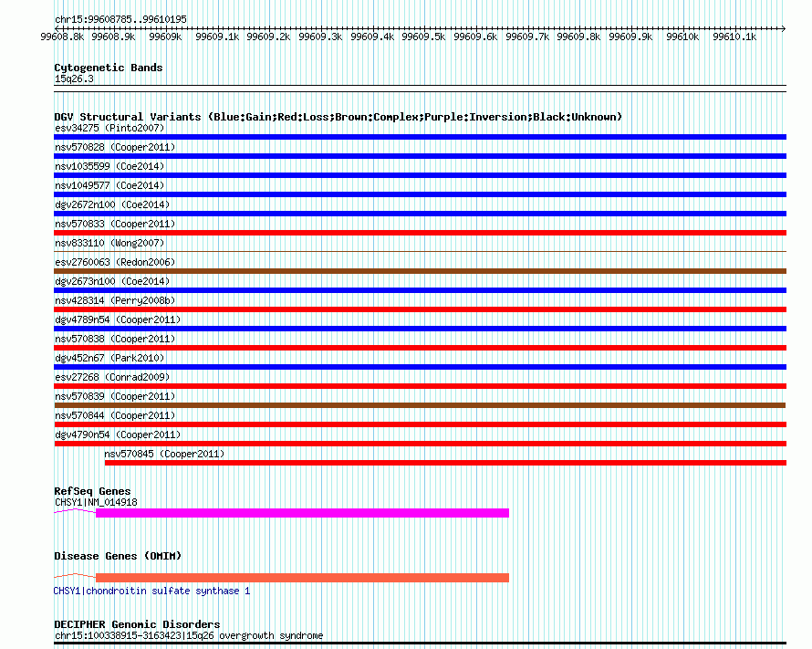
Task: Click the dgv2672n100 (Coe2014) label
Action: click(x=112, y=204)
